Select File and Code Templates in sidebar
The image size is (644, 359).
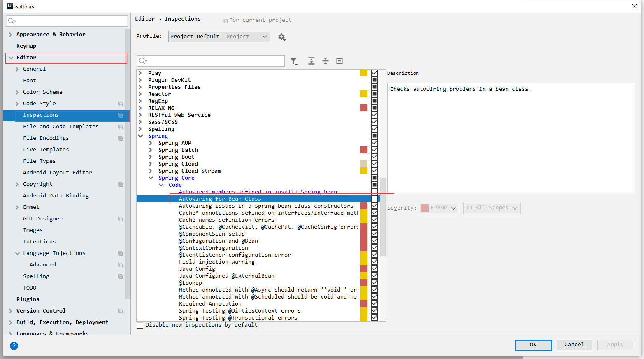(60, 127)
